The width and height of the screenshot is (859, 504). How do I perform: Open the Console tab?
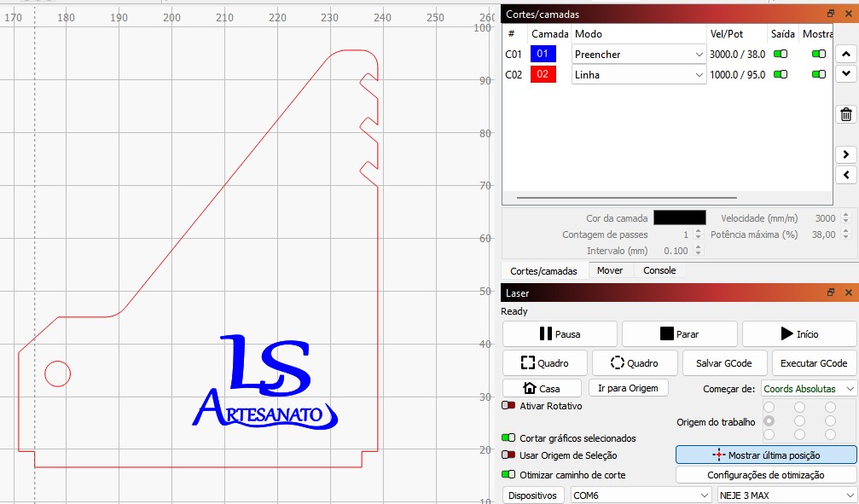pos(659,270)
